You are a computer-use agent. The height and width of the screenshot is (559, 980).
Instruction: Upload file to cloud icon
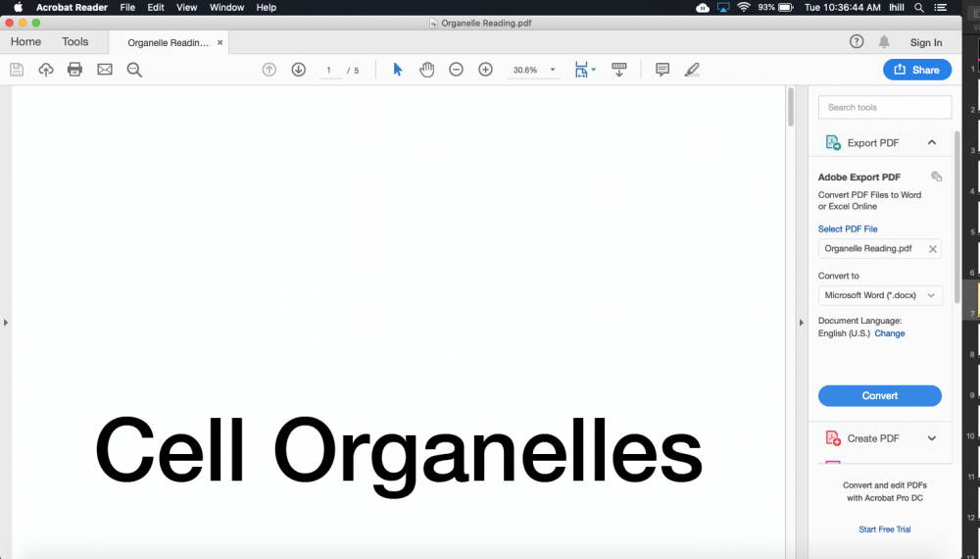click(x=46, y=70)
